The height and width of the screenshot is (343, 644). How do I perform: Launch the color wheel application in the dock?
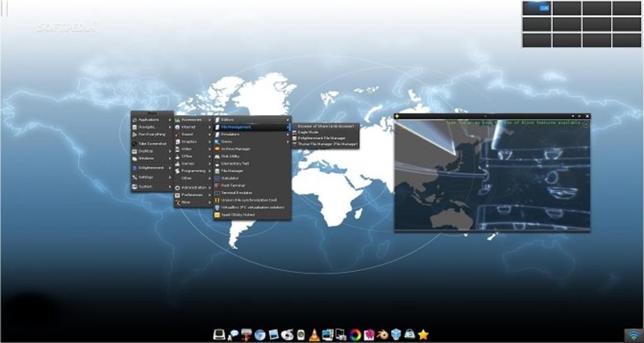[355, 335]
